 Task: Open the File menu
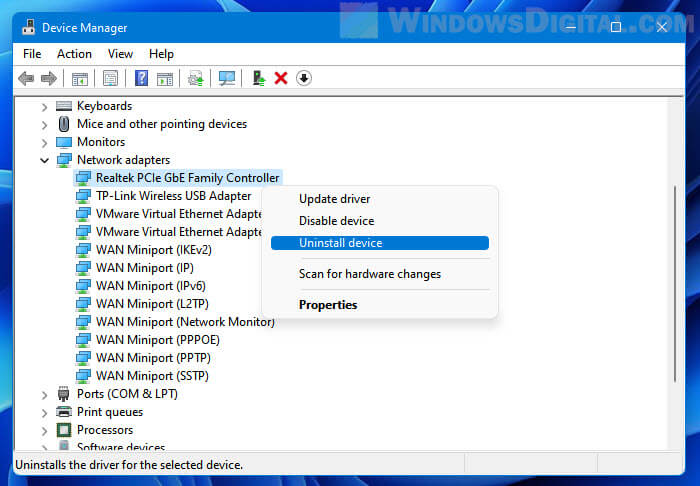[x=32, y=54]
